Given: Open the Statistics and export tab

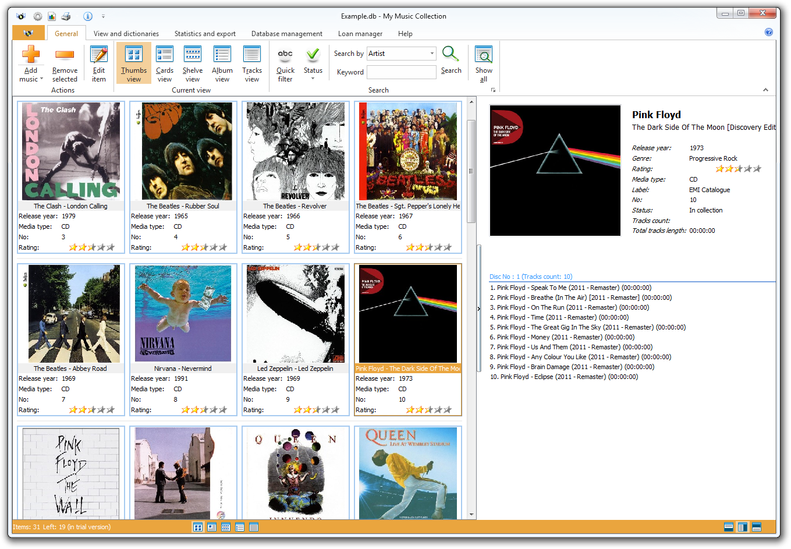Looking at the screenshot, I should pyautogui.click(x=204, y=33).
